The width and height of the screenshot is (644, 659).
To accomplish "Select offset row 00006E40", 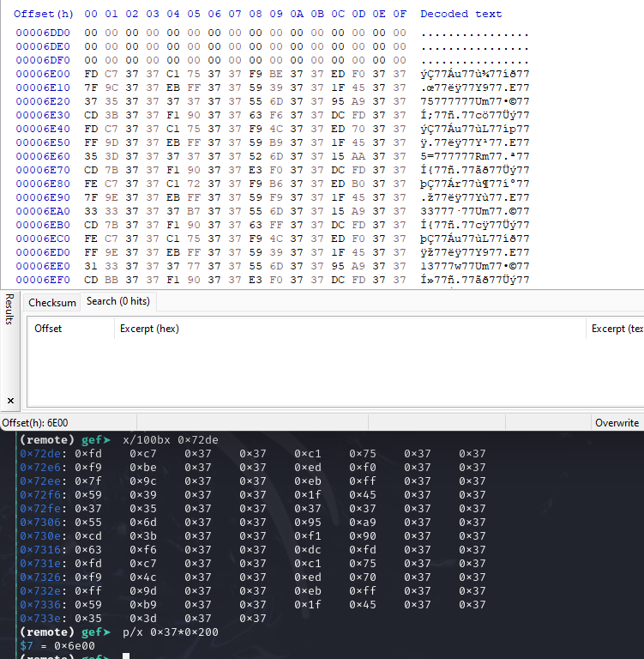I will point(43,129).
